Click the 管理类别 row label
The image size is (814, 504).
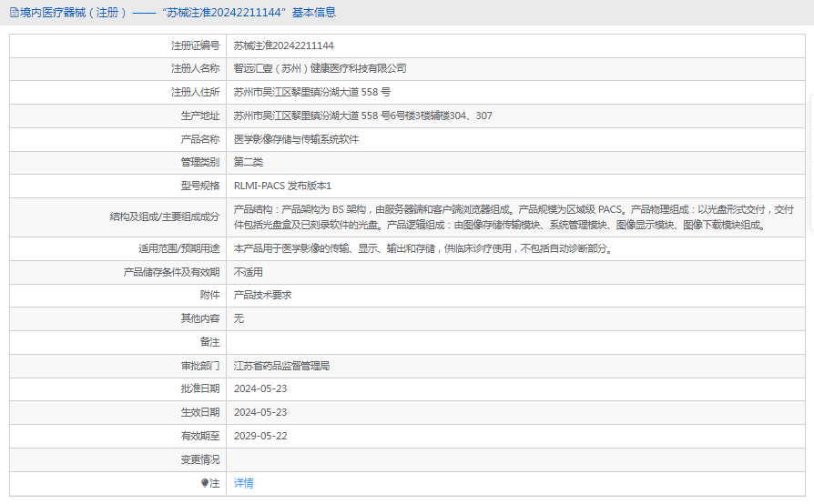(200, 162)
